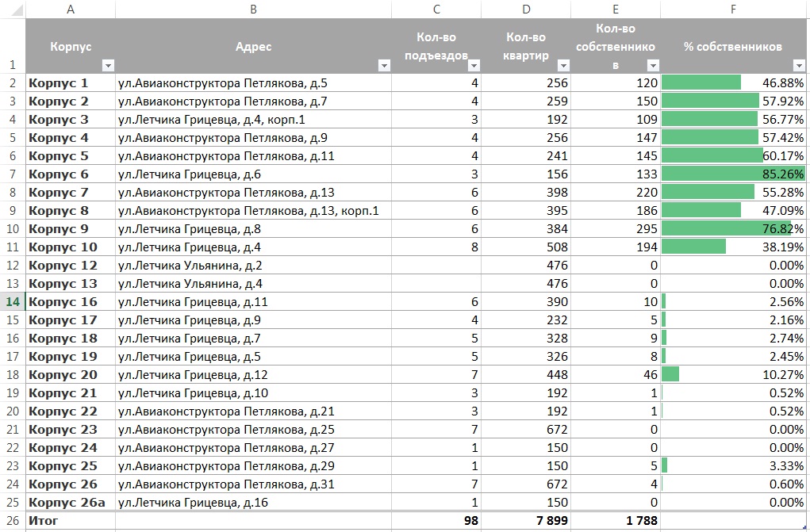Image resolution: width=810 pixels, height=532 pixels.
Task: Select column E header
Action: point(616,10)
